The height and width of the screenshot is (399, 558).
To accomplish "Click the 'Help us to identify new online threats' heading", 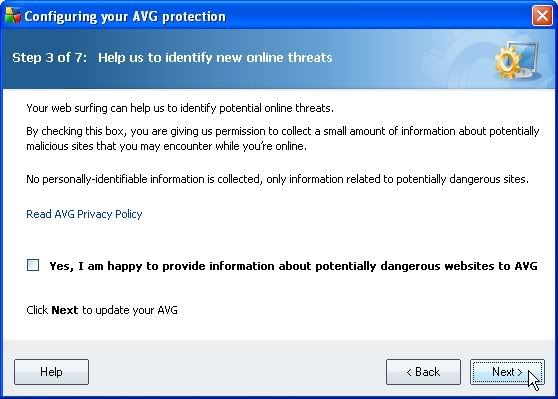I will [x=215, y=57].
